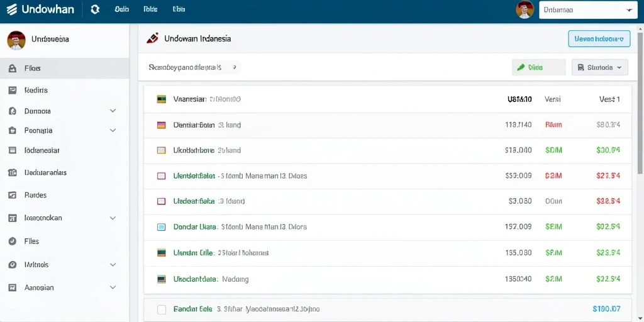Screen dimensions: 644x322
Task: Expand the Aanesian sidebar section
Action: (x=113, y=288)
